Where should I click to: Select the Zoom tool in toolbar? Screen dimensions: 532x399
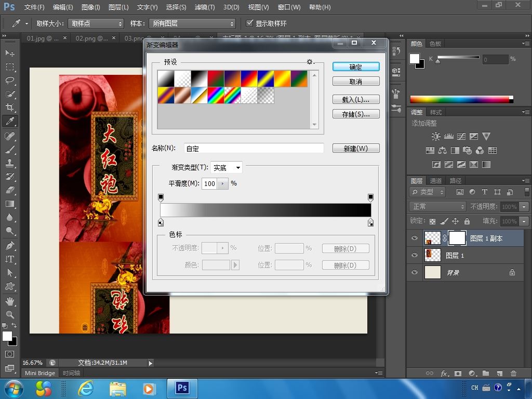pos(10,314)
